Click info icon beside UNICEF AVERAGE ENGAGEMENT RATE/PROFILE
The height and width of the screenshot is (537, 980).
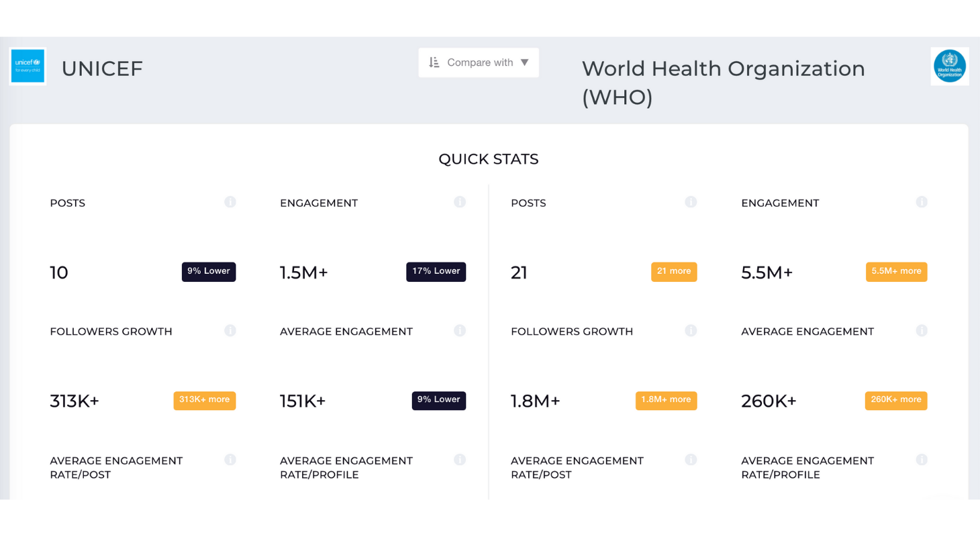tap(460, 460)
